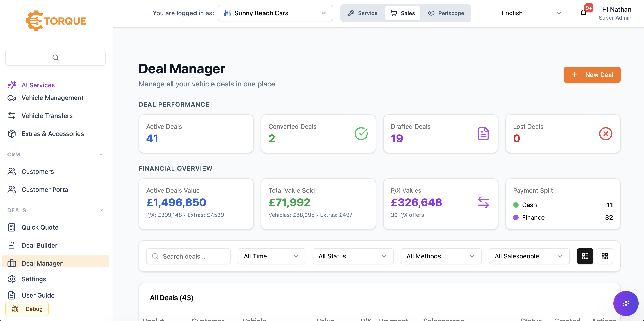Click the Active Deals count 41
644x321 pixels.
[152, 139]
